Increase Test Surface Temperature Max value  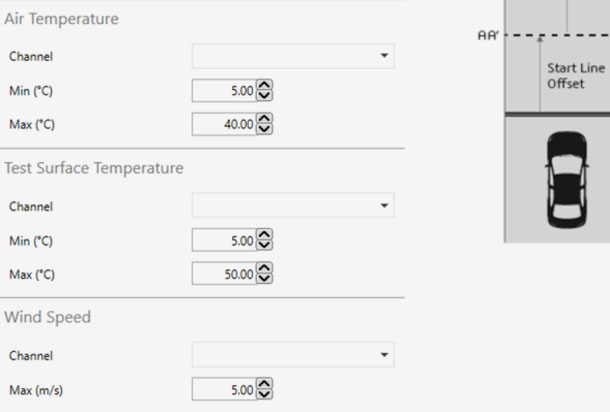coord(265,268)
